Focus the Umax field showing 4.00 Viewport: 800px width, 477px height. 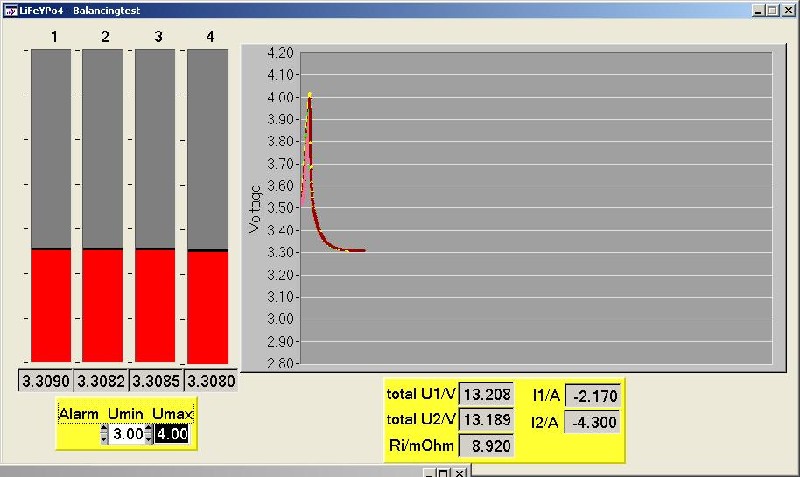172,434
